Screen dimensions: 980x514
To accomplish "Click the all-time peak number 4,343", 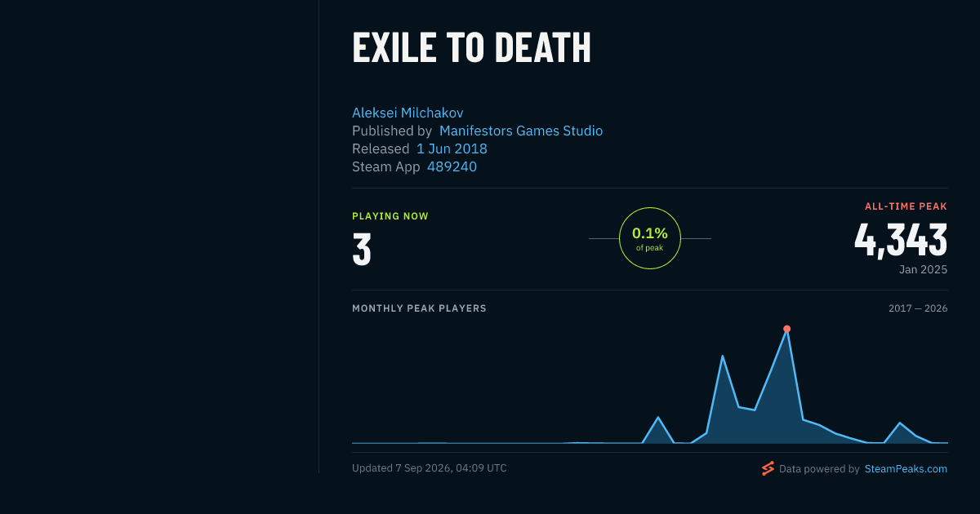I will [901, 240].
